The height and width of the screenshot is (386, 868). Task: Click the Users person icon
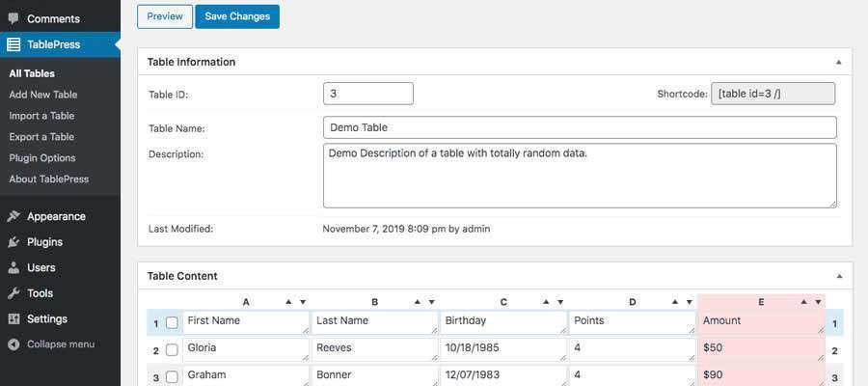[14, 267]
